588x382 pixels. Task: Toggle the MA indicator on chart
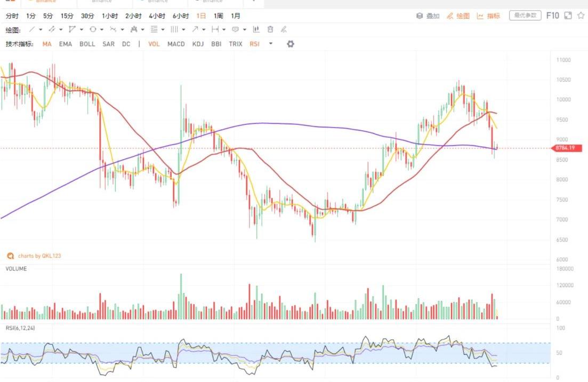click(x=47, y=44)
